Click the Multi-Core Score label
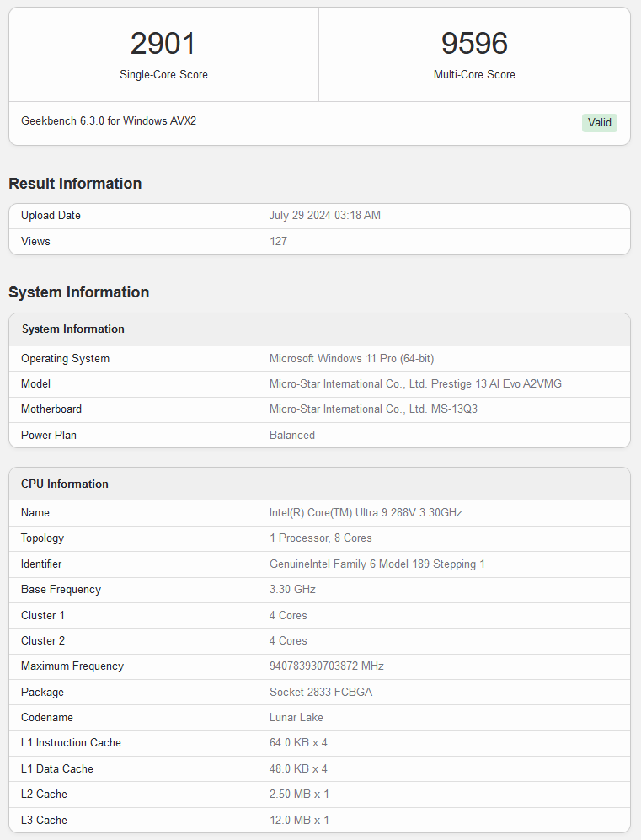Screen dimensions: 641x840 (474, 75)
